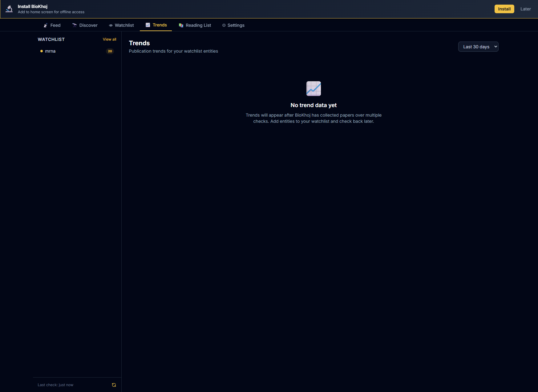Open the Feed tab

pos(55,25)
